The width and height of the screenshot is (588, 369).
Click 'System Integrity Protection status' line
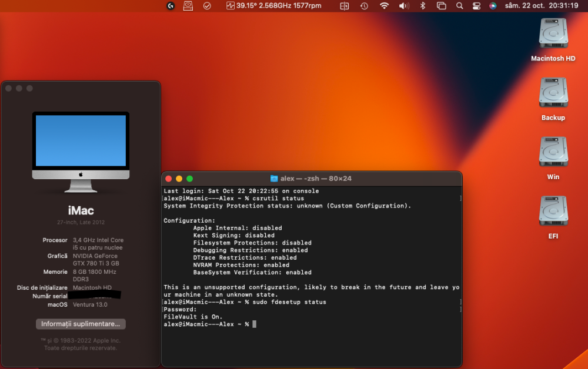tap(288, 206)
